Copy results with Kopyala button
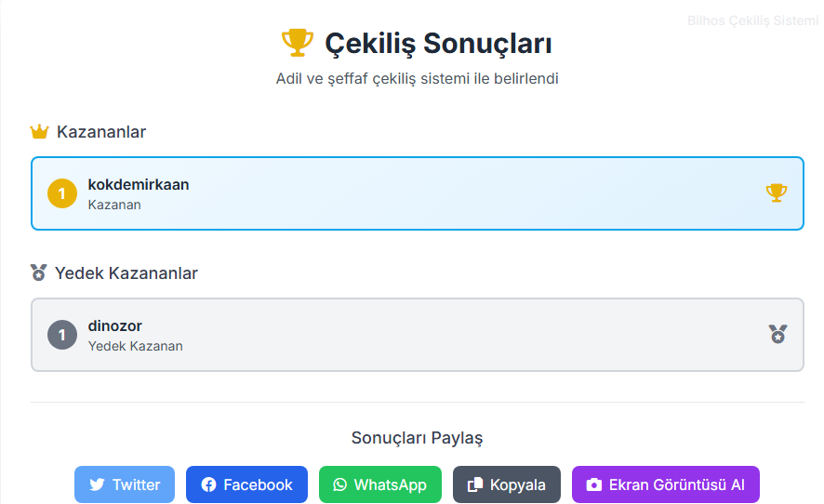The image size is (824, 504). tap(507, 484)
